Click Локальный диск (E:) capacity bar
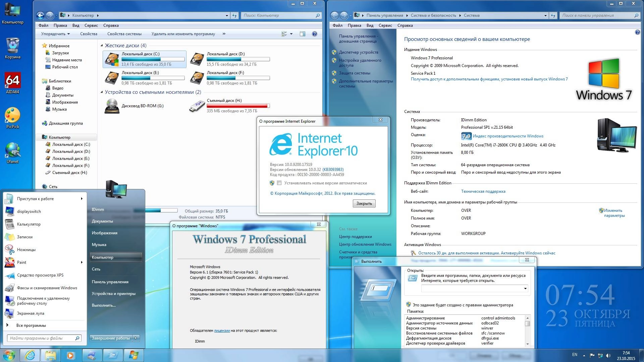644x362 pixels. coord(153,78)
